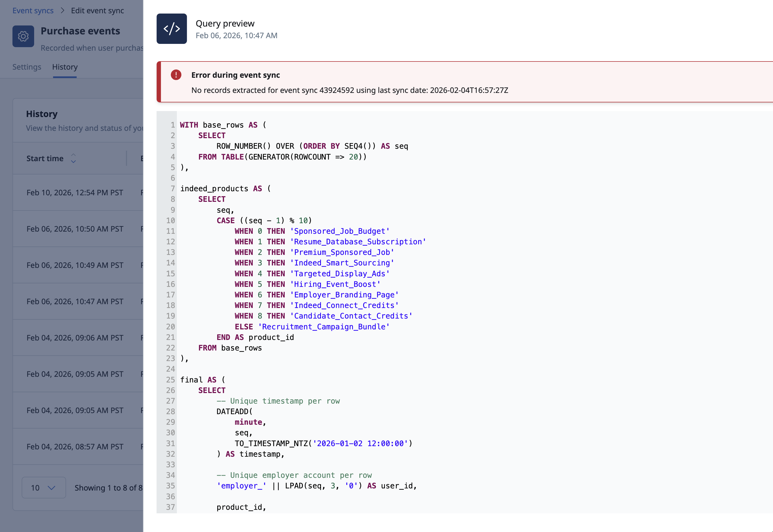Click the Purchase events heading
Viewport: 773px width, 532px height.
pos(80,31)
